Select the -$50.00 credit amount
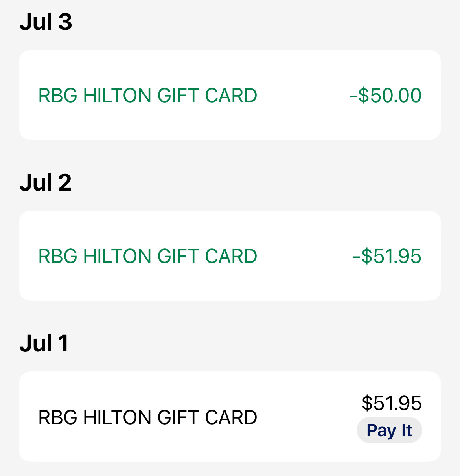Screen dimensions: 460x476 [385, 95]
